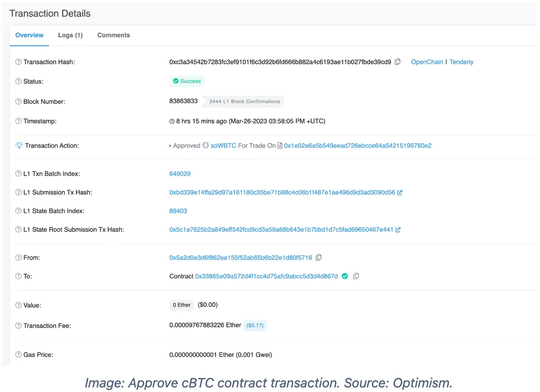The image size is (540, 392).
Task: Open L1 Submission Tx Hash 0xbd339e14... link
Action: click(x=282, y=192)
